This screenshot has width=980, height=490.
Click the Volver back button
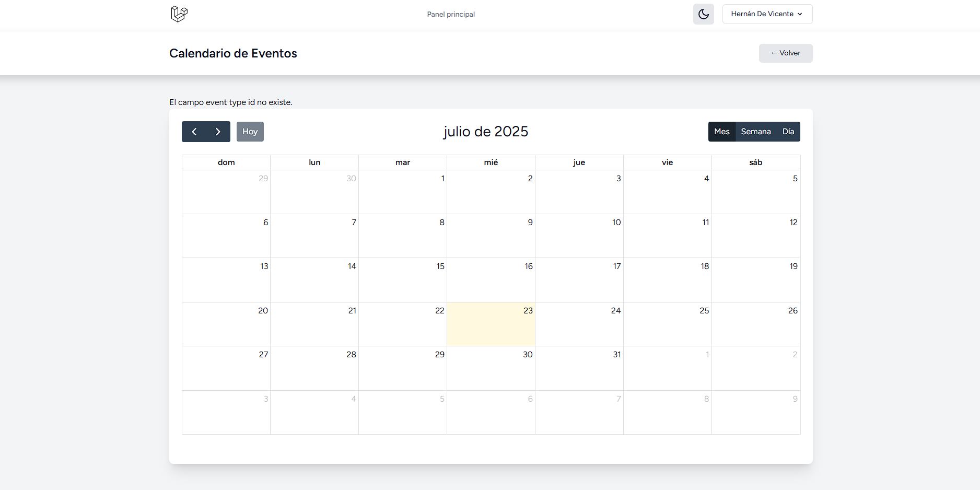pyautogui.click(x=785, y=53)
